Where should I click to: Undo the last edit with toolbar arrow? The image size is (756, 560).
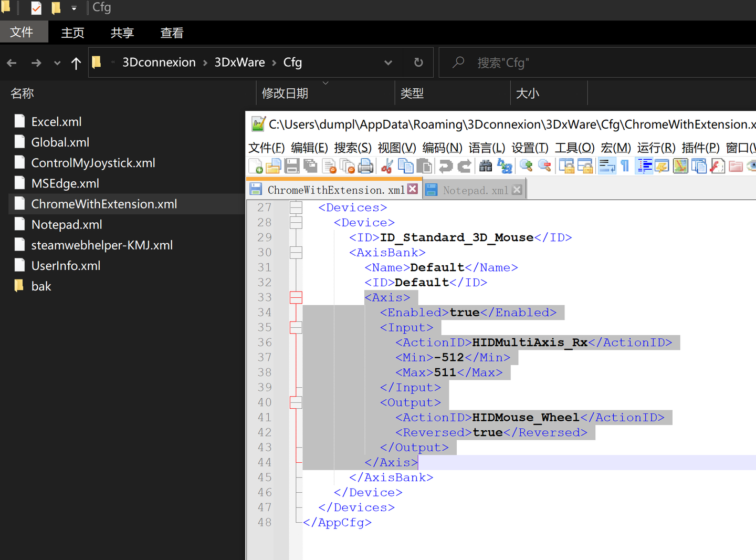pos(446,167)
